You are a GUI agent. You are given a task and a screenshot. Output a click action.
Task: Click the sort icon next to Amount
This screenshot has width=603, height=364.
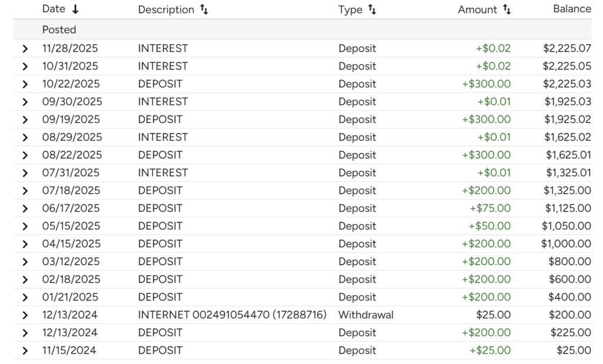[506, 9]
